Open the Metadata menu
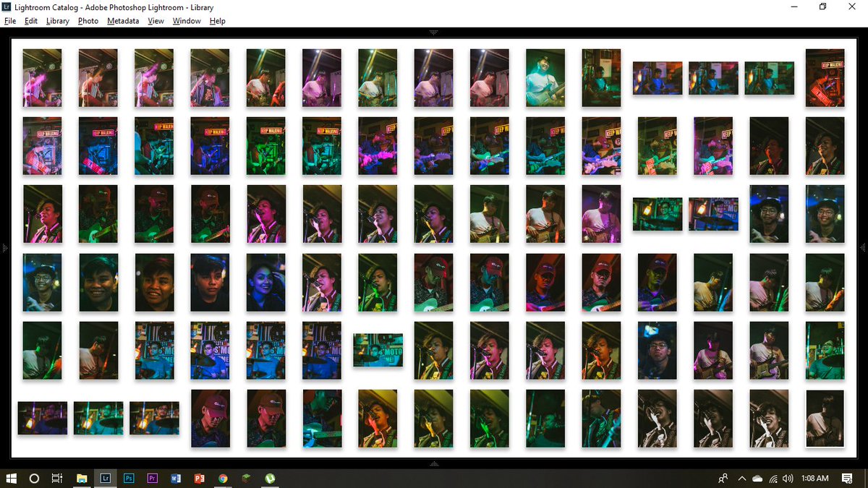Image resolution: width=868 pixels, height=488 pixels. (123, 21)
